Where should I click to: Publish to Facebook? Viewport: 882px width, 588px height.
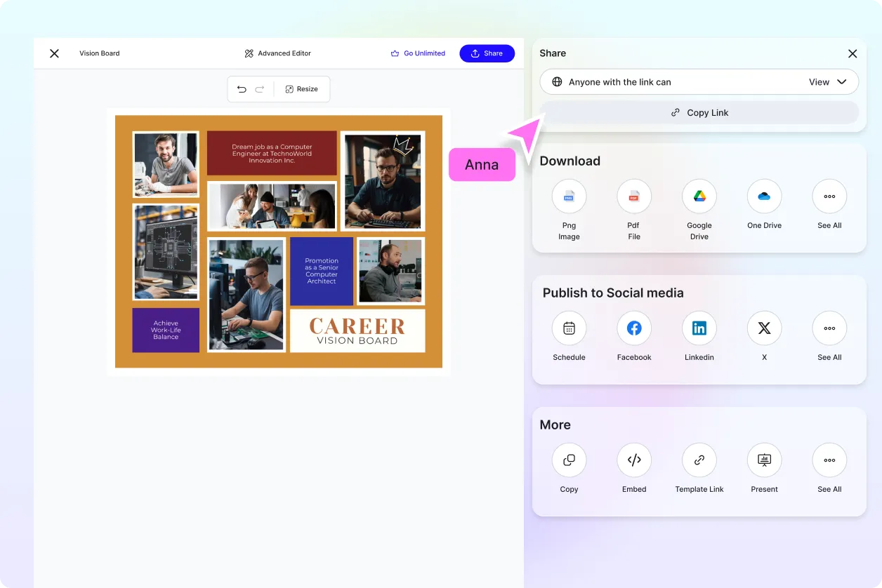point(634,328)
